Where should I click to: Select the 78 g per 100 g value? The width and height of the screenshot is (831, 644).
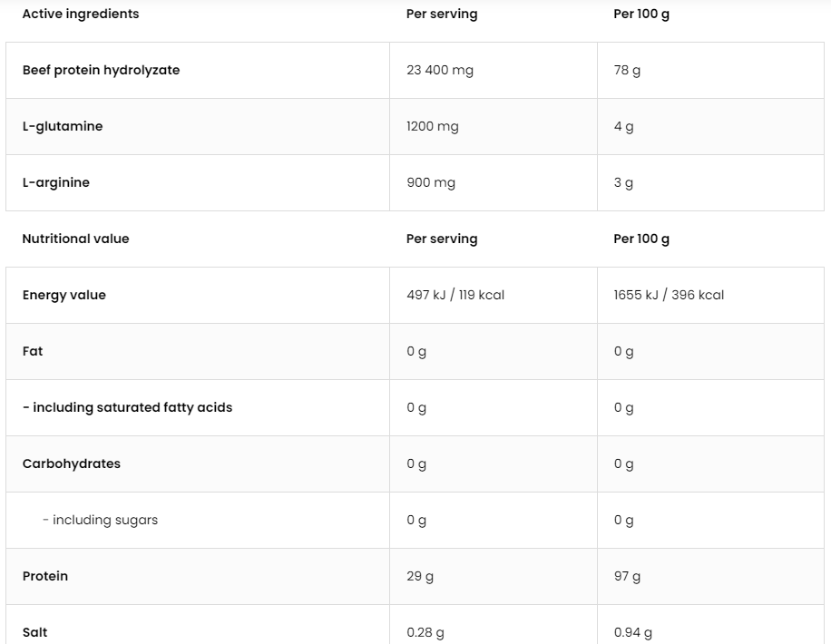[x=627, y=70]
